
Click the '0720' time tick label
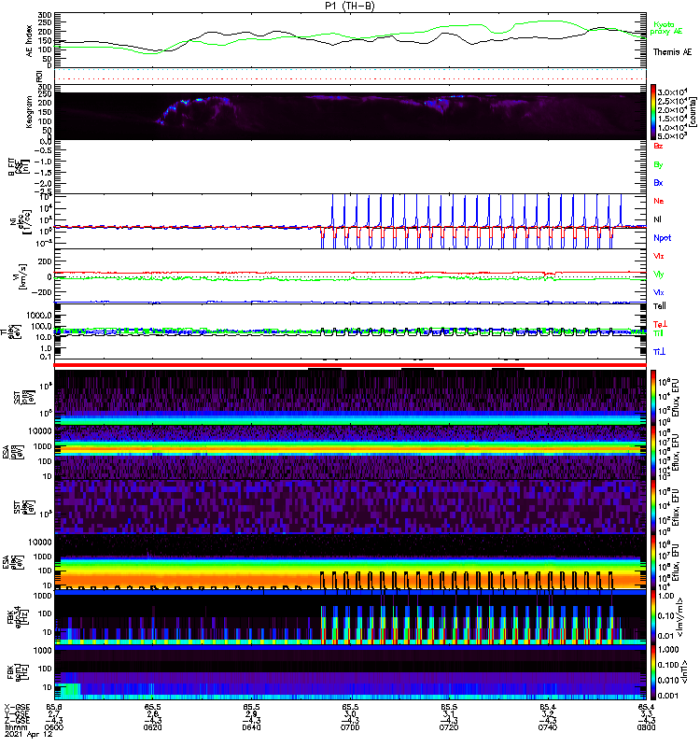coord(449,727)
